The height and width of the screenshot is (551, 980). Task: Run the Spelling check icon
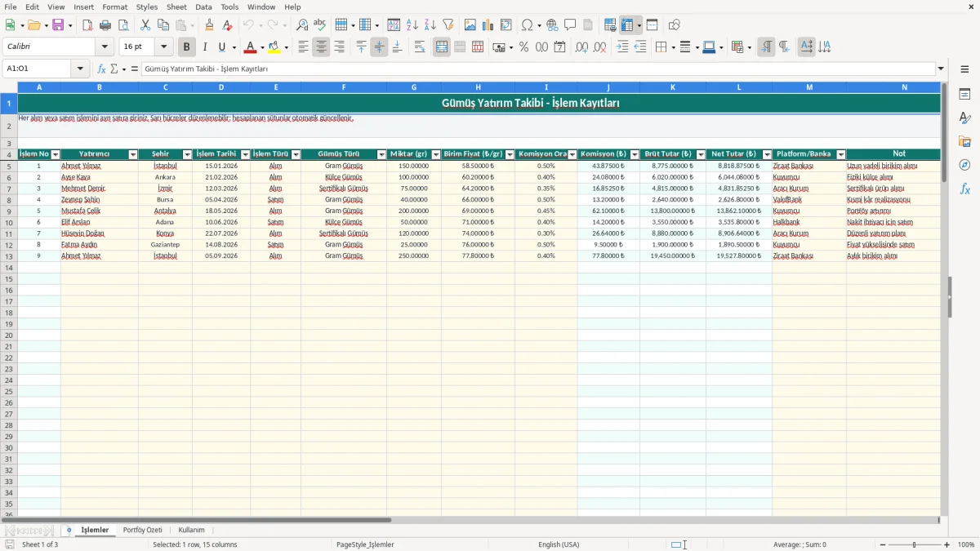pos(319,25)
